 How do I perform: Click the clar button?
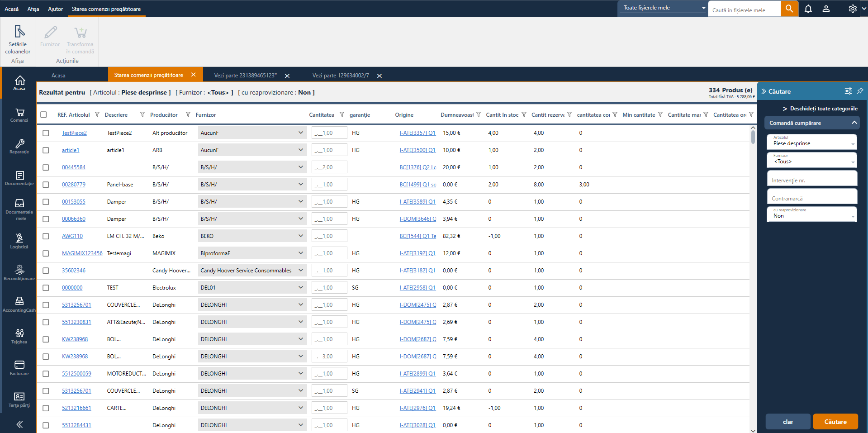point(788,422)
